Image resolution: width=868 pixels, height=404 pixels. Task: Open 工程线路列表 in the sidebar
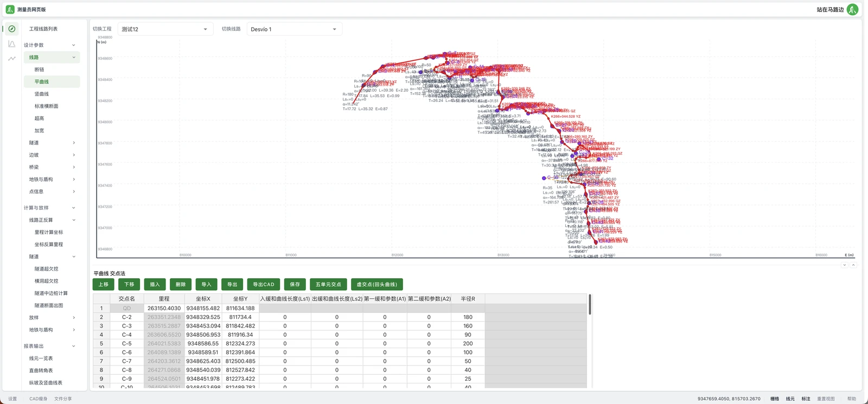coord(43,29)
